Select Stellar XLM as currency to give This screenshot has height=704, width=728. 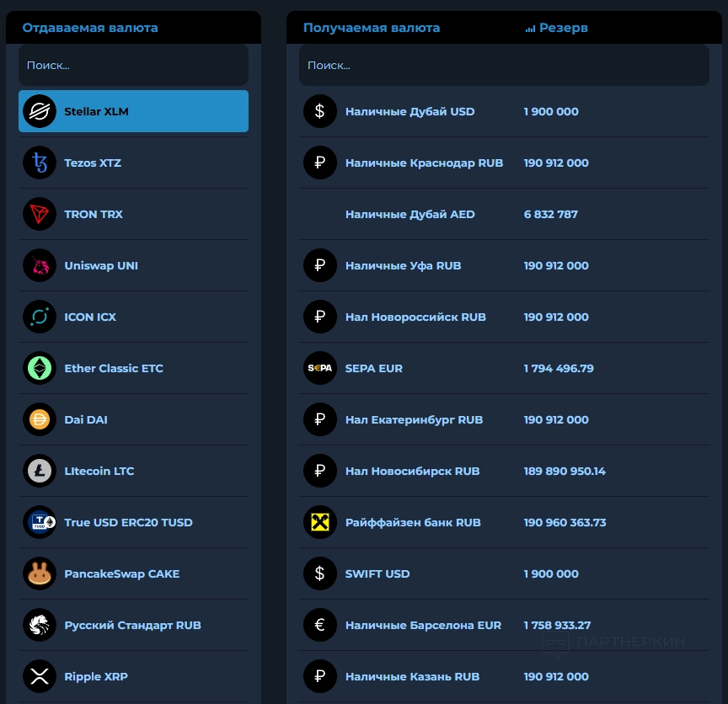coord(133,111)
